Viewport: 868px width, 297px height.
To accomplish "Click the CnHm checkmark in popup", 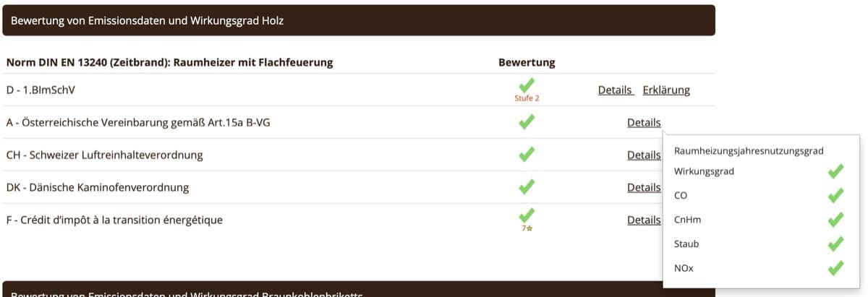I will [835, 220].
